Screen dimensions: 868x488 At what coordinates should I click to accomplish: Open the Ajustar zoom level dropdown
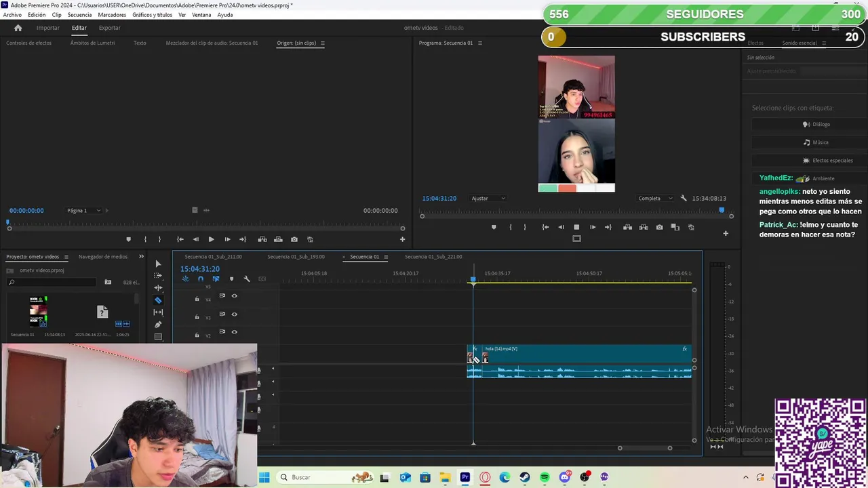click(x=488, y=199)
